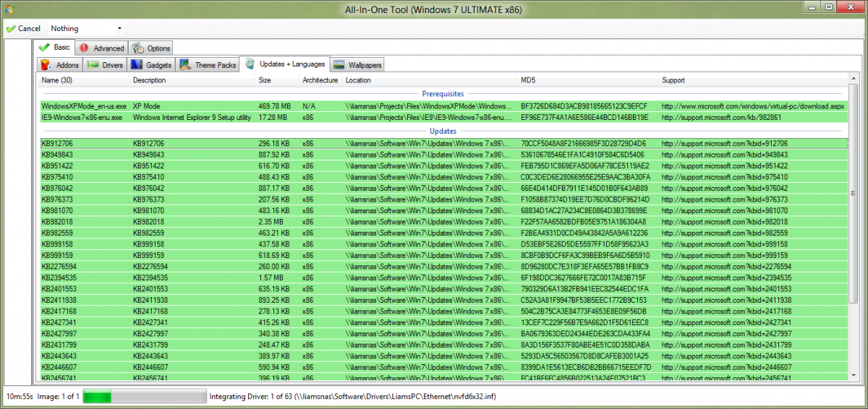Click the Addons tab box icon

pyautogui.click(x=47, y=65)
